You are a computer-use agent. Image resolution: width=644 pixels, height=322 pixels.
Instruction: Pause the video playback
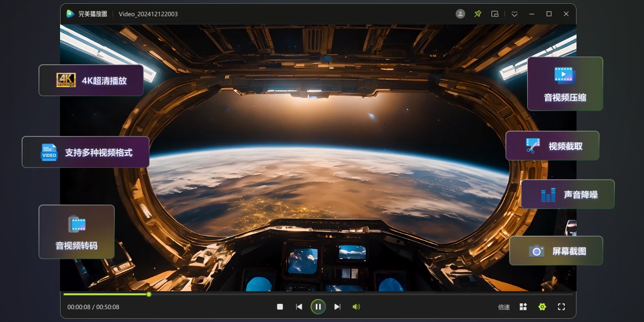[x=318, y=307]
